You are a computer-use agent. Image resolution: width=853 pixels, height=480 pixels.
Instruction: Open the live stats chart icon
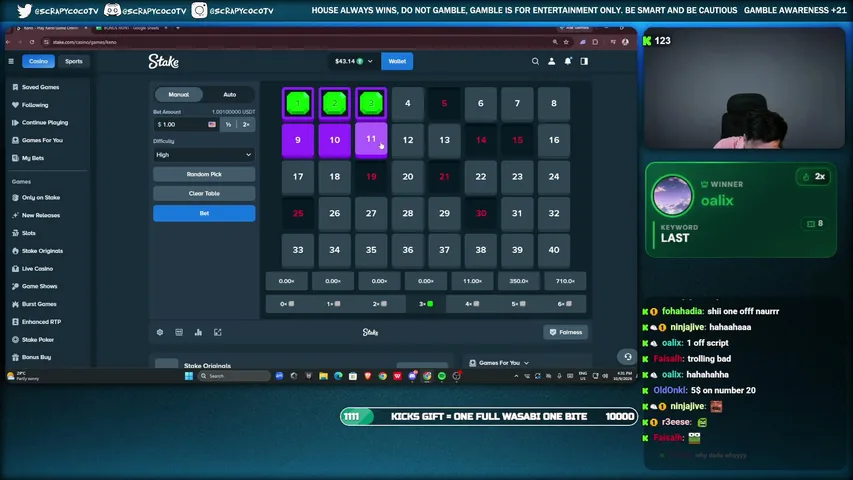tap(198, 332)
